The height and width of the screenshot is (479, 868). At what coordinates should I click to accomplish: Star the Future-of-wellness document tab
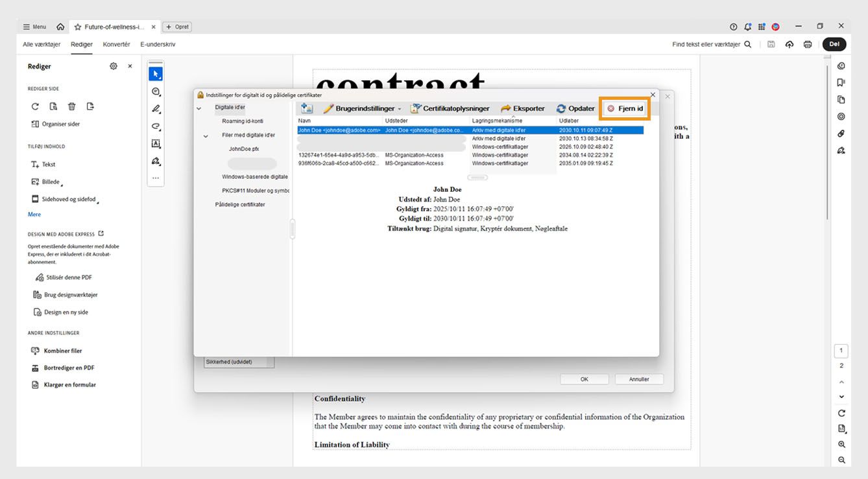(78, 27)
